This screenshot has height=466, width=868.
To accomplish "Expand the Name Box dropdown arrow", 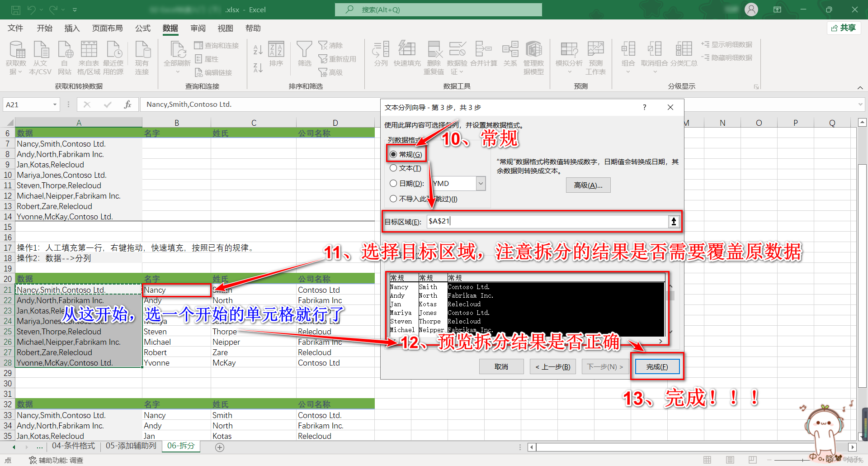I will pyautogui.click(x=55, y=105).
